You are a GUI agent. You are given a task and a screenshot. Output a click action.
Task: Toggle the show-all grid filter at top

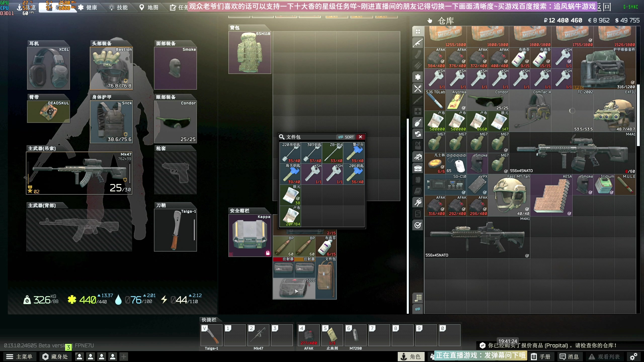[x=418, y=32]
